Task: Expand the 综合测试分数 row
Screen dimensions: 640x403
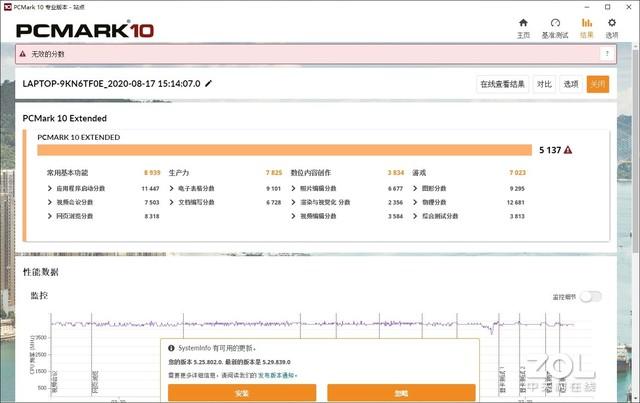Action: pos(415,216)
